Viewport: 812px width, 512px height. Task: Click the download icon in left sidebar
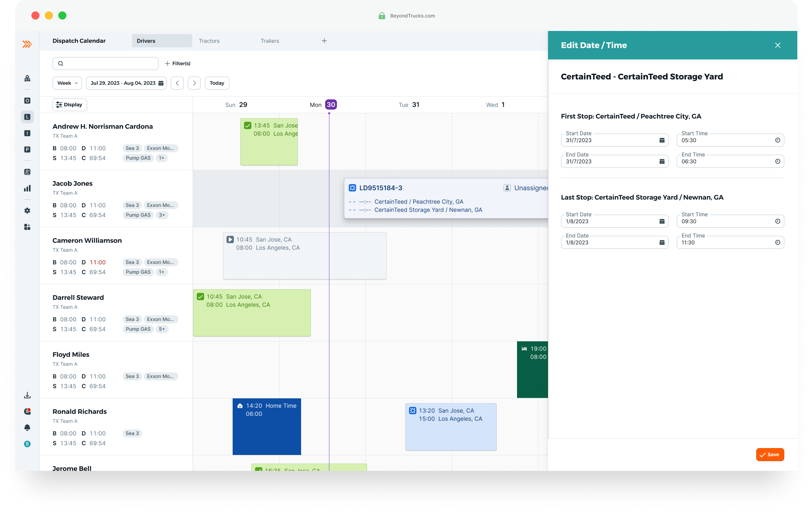27,395
